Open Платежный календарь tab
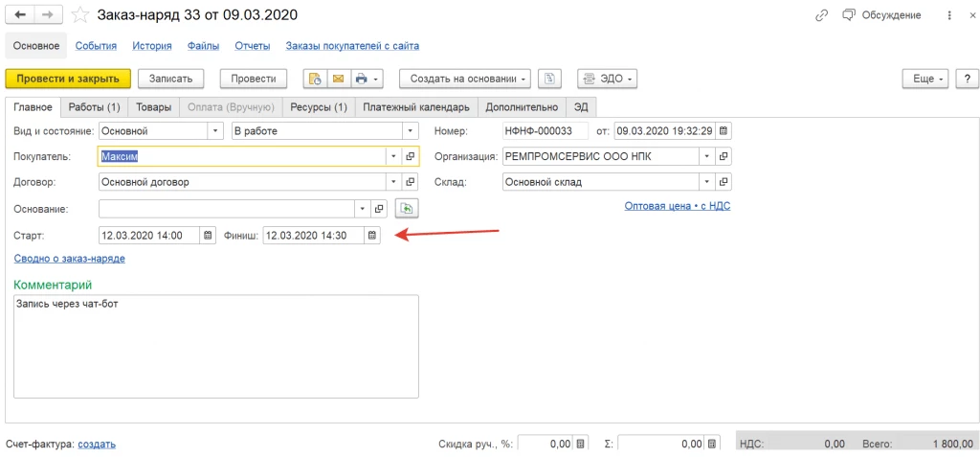The width and height of the screenshot is (980, 457). click(416, 107)
